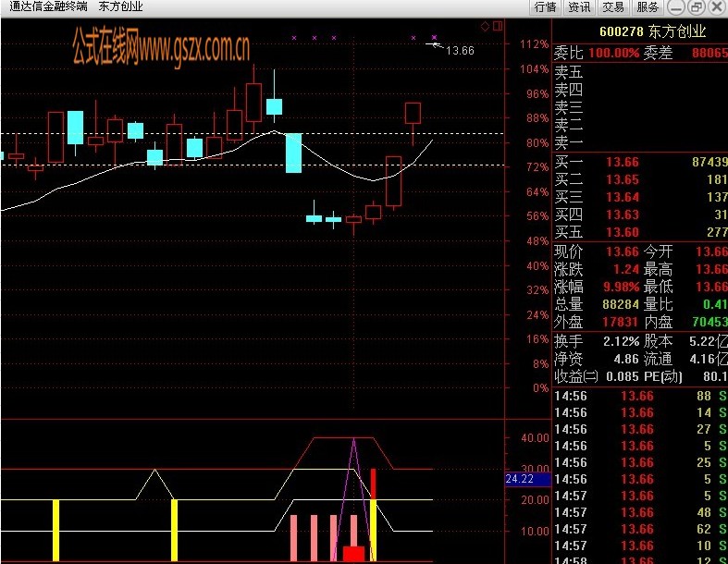The width and height of the screenshot is (728, 564).
Task: Click the 涨幅 value 9.98%
Action: pos(622,287)
